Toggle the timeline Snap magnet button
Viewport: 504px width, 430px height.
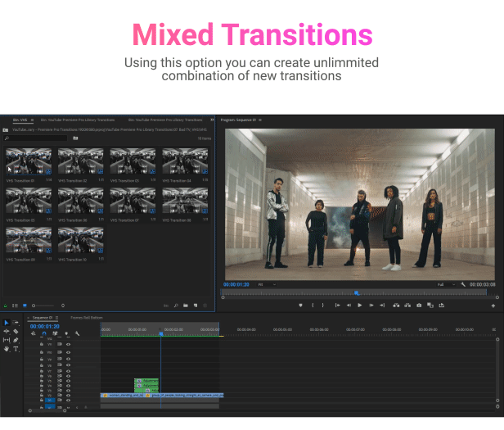point(44,333)
